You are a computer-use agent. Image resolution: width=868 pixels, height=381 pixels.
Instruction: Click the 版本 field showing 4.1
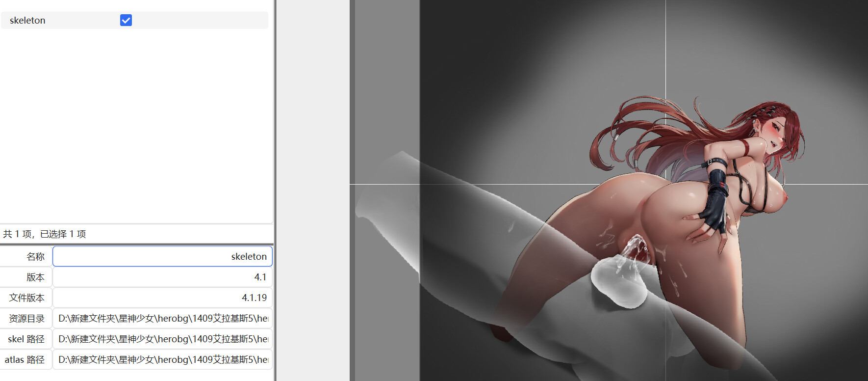pyautogui.click(x=162, y=277)
